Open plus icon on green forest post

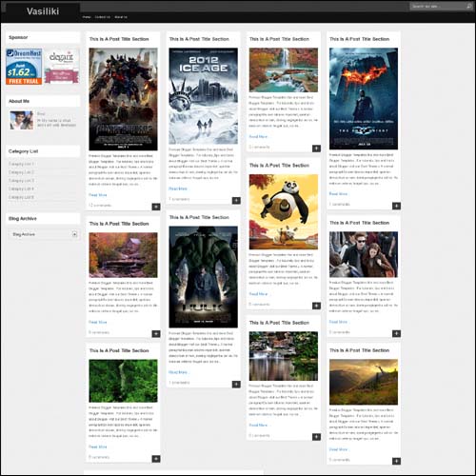156,459
